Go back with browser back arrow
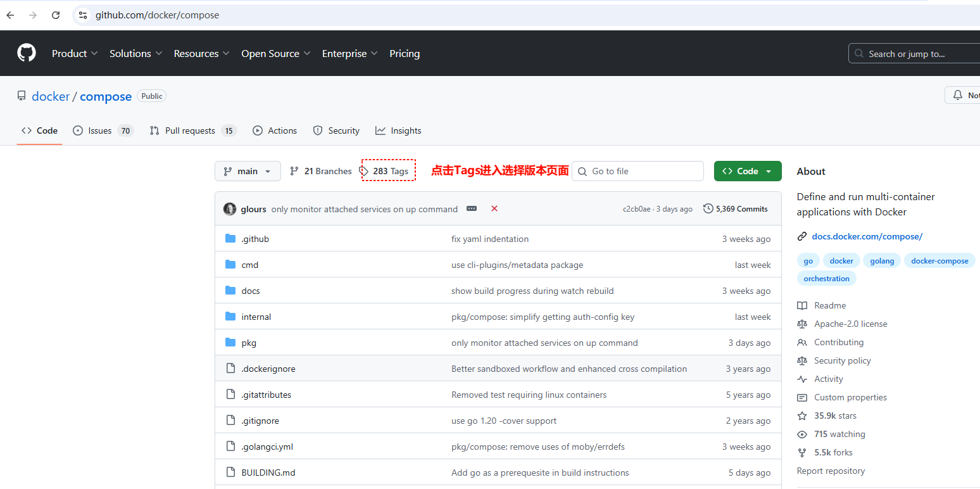 click(x=10, y=15)
